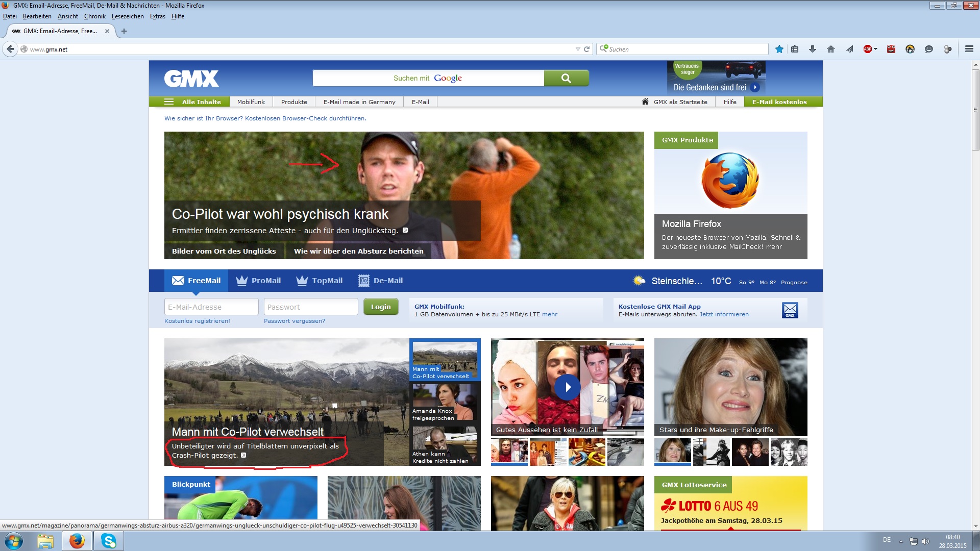Click the Passwort vergessen link

(x=294, y=321)
